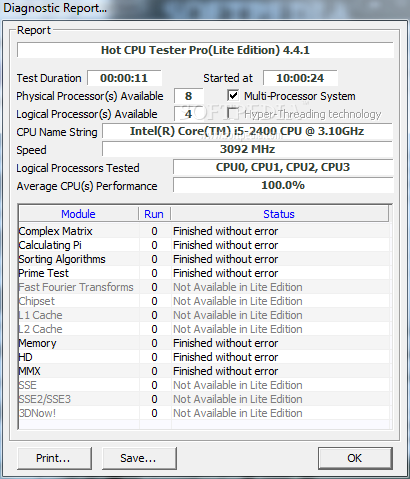The width and height of the screenshot is (410, 479).
Task: Select the Prime Test row
Action: pos(204,273)
